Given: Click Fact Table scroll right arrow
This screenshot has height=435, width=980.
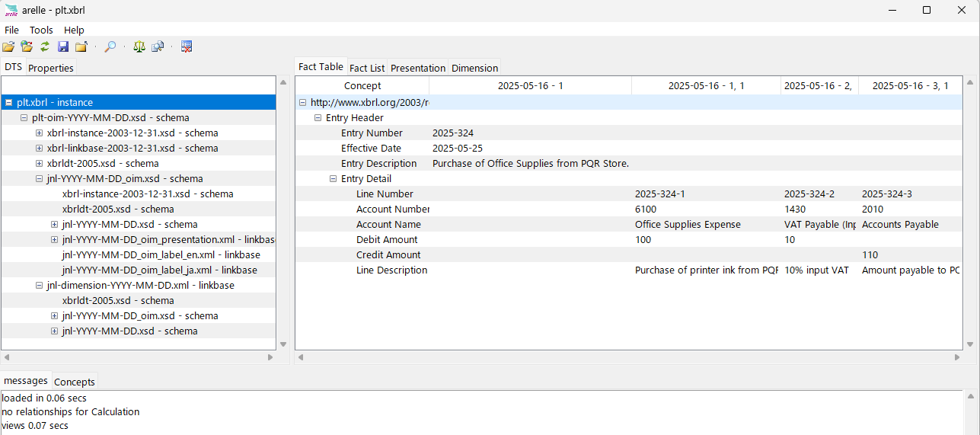Looking at the screenshot, I should (x=957, y=357).
